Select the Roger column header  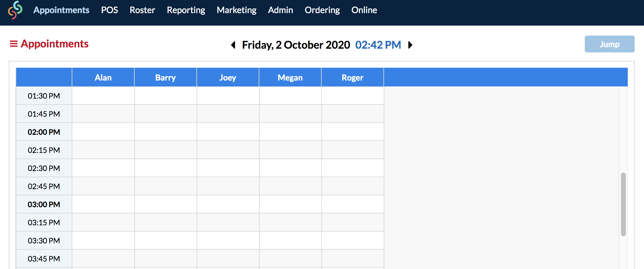tap(353, 77)
